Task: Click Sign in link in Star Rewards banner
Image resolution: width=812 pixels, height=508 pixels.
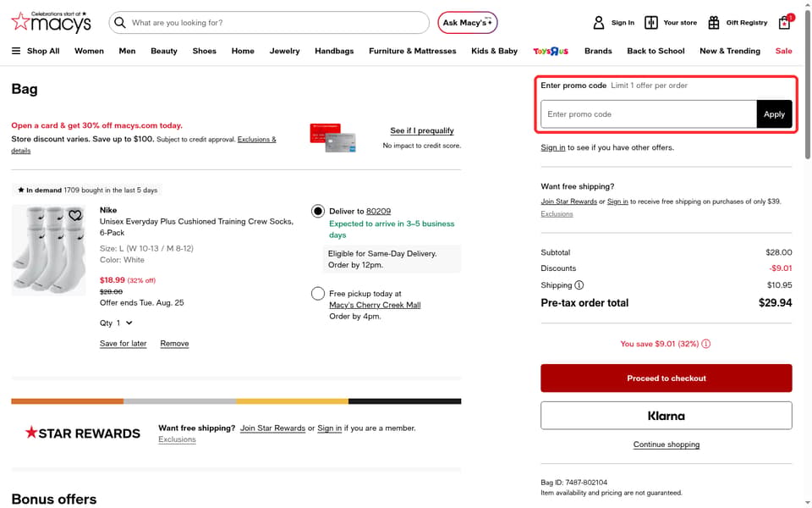Action: coord(329,428)
